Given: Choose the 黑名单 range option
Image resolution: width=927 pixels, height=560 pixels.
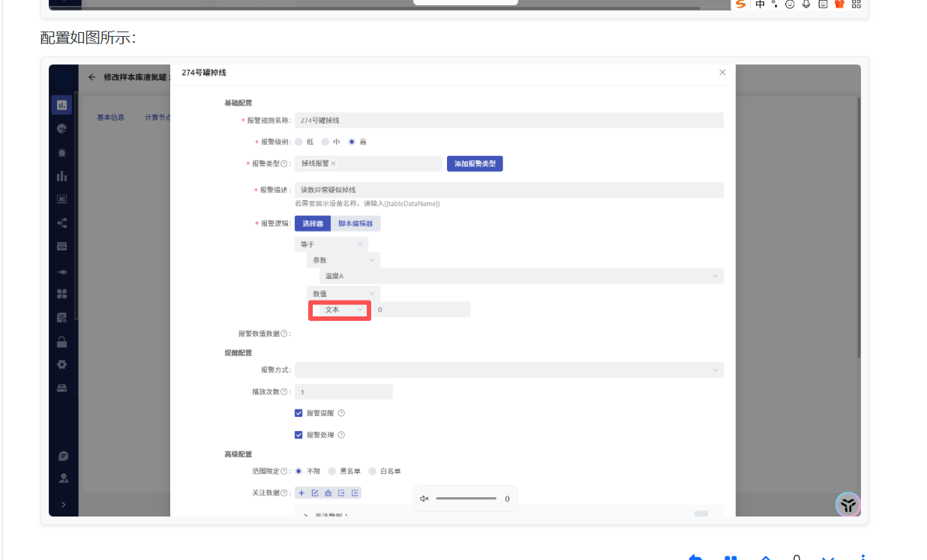Looking at the screenshot, I should (332, 472).
